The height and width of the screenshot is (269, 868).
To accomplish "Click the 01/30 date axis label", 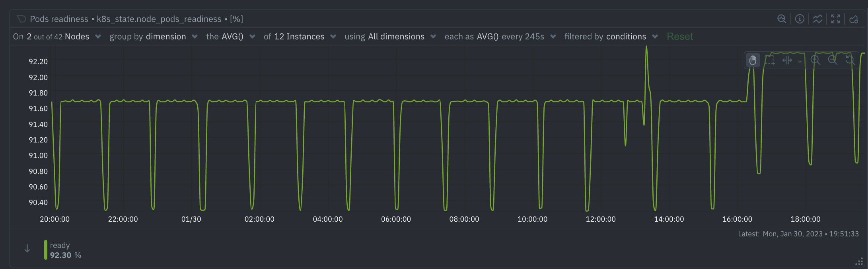I will (191, 219).
